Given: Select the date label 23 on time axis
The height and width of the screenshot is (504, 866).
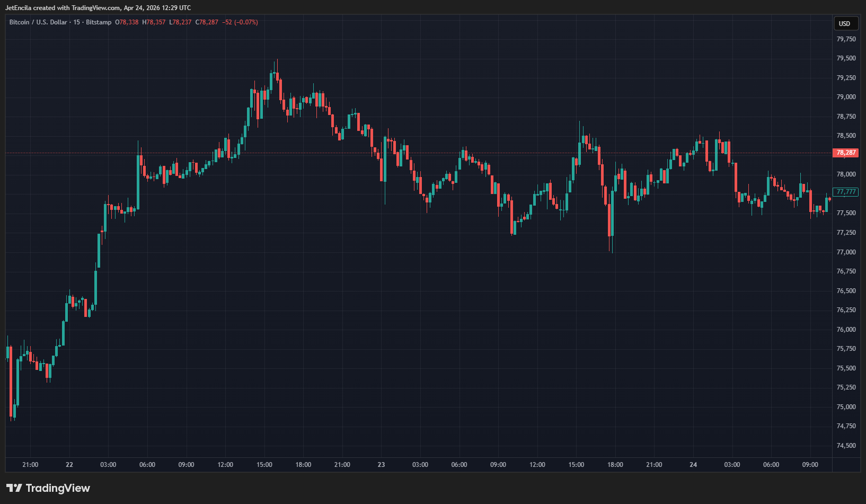Looking at the screenshot, I should tap(381, 465).
